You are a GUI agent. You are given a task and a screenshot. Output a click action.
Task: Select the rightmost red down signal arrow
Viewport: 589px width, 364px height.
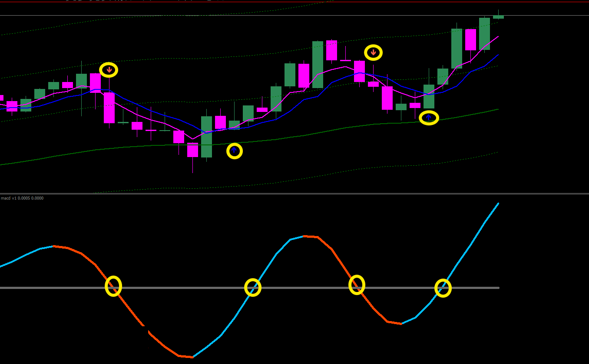(373, 52)
